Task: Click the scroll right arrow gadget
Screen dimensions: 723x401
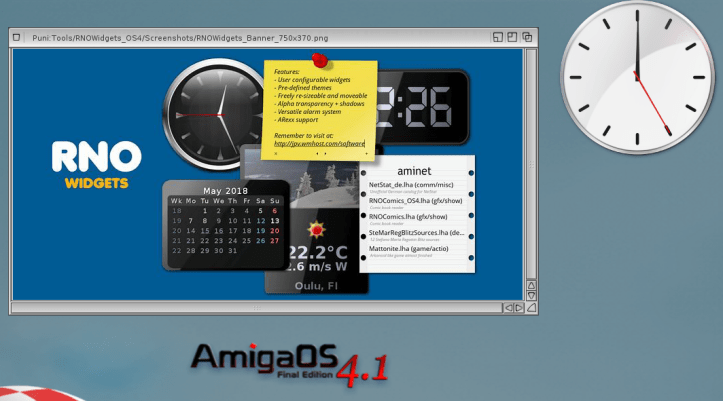Action: 519,308
